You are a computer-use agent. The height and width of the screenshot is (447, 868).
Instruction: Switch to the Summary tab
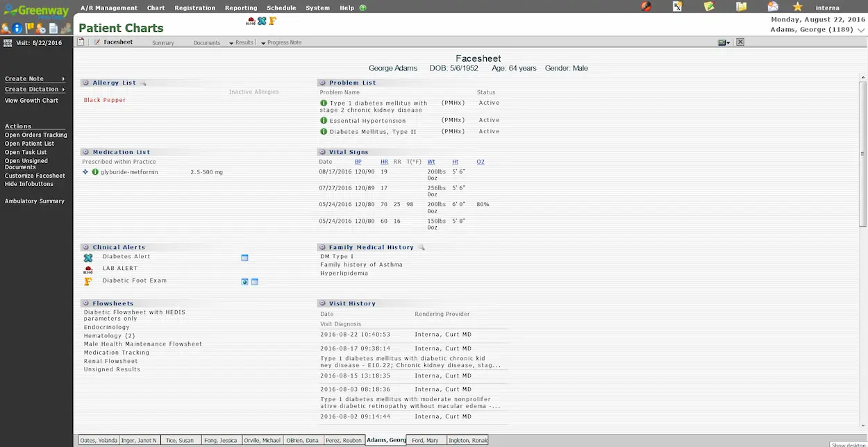pos(162,42)
